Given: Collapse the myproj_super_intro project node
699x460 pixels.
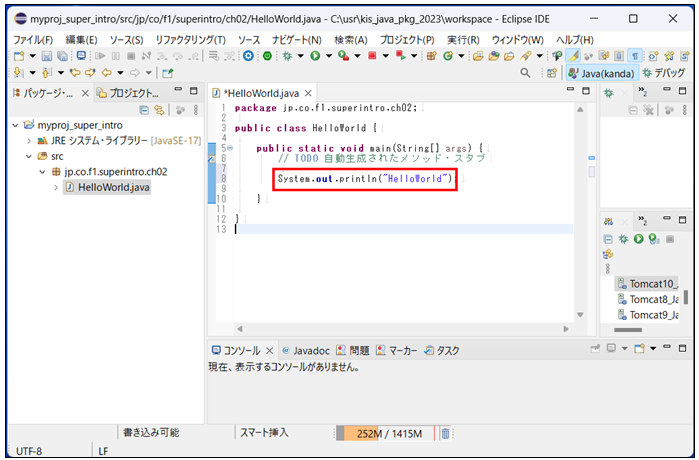Looking at the screenshot, I should point(17,126).
